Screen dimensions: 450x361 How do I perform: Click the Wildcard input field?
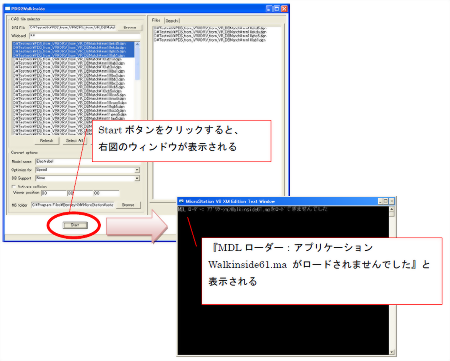point(85,35)
